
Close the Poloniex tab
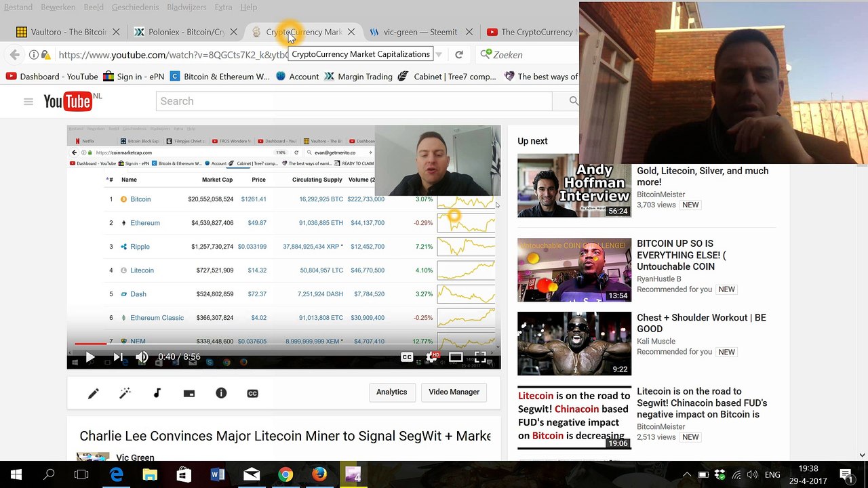[234, 32]
